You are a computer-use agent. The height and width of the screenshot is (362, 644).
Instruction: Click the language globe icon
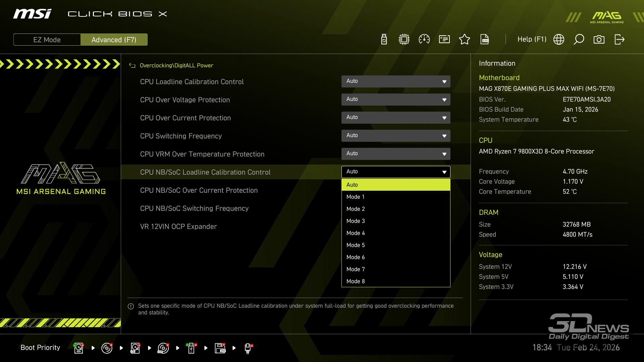click(559, 40)
